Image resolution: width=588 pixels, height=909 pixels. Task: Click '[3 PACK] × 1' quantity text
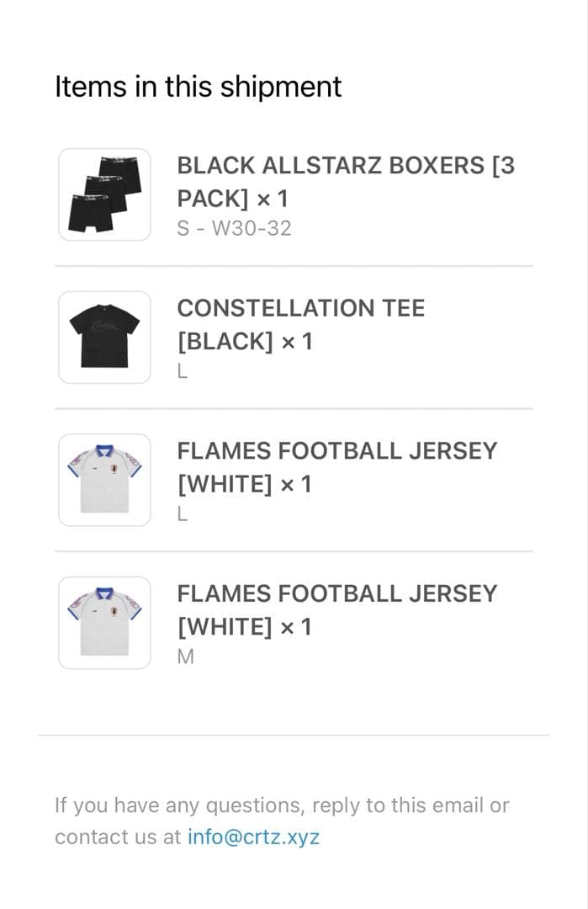[232, 199]
